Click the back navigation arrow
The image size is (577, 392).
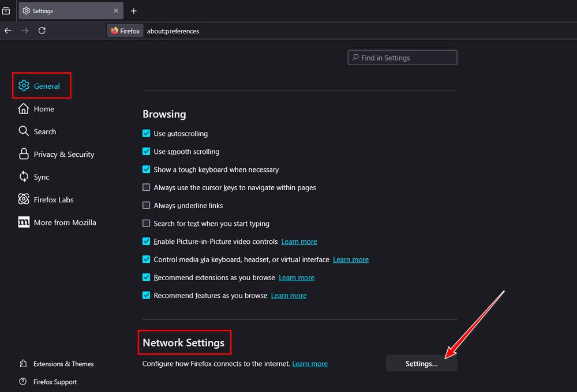[x=8, y=31]
